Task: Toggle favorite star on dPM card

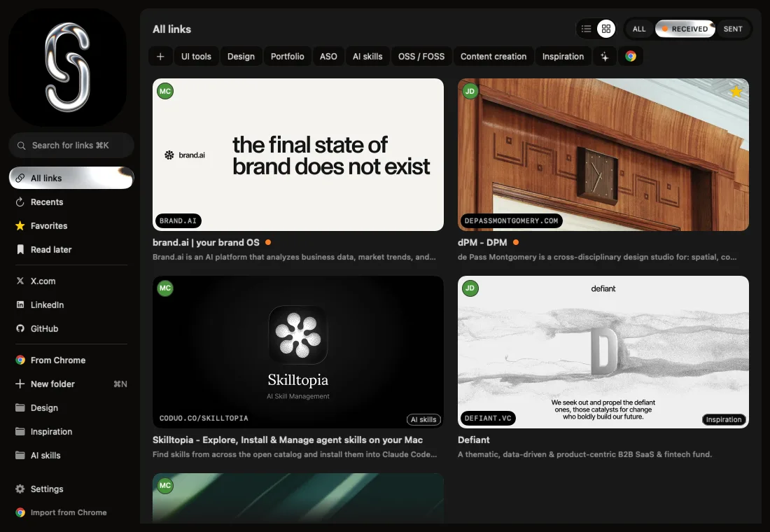Action: (736, 92)
